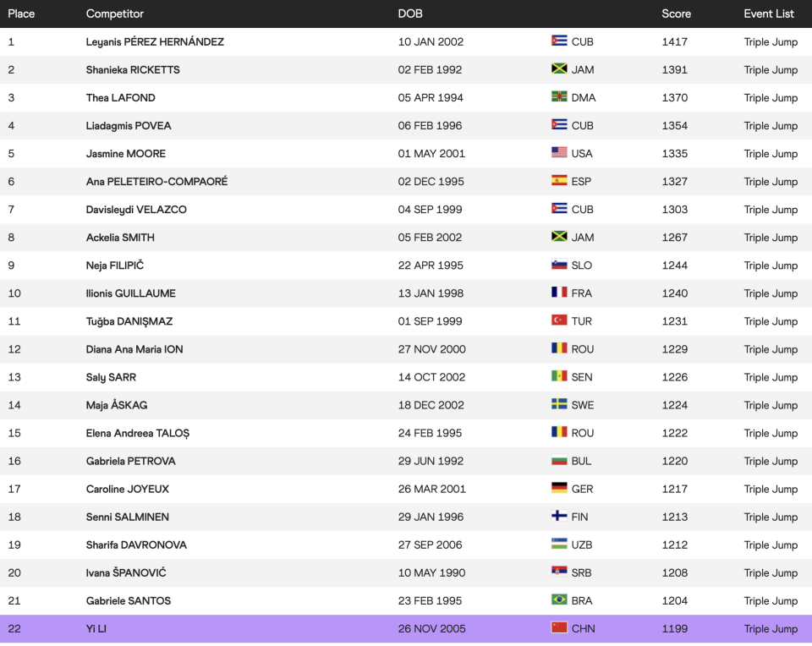Click the Slovenia flag beside Neja Filipič
Screen dimensions: 812x646
coord(559,265)
